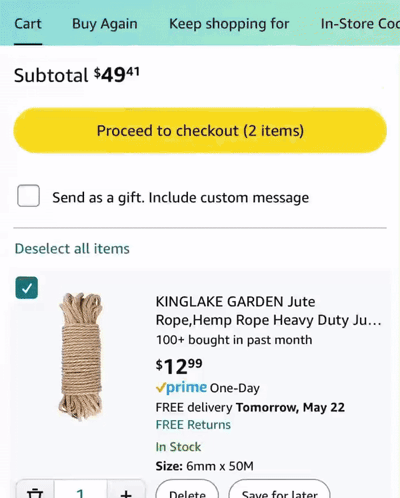The height and width of the screenshot is (498, 400).
Task: Click the trash icon in quantity stepper
Action: click(35, 492)
